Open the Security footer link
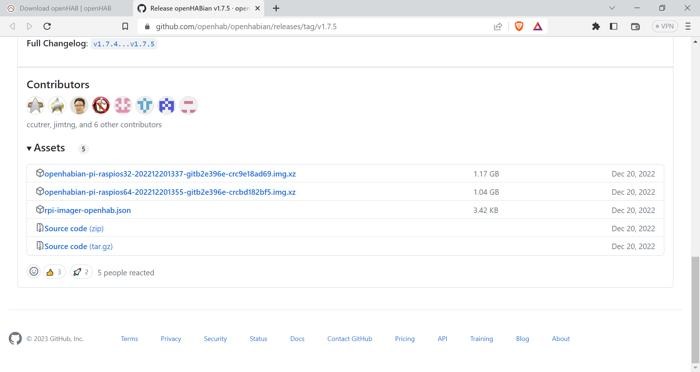700x372 pixels. pyautogui.click(x=215, y=339)
